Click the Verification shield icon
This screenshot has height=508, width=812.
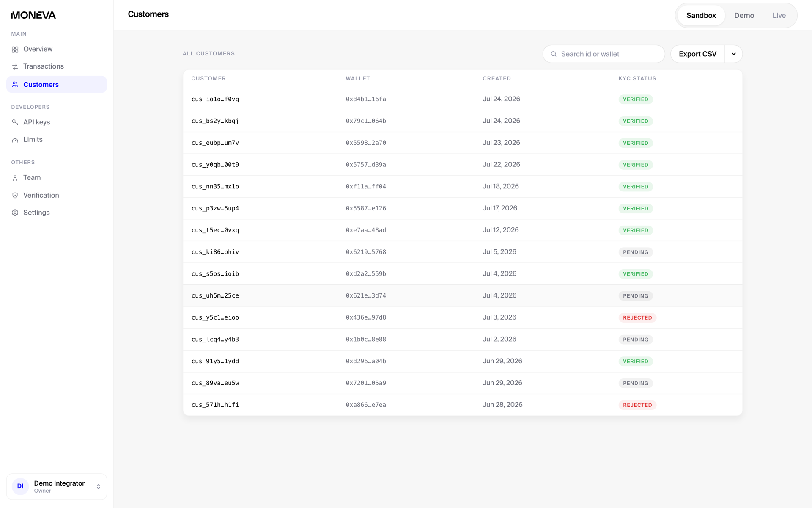[x=15, y=196]
